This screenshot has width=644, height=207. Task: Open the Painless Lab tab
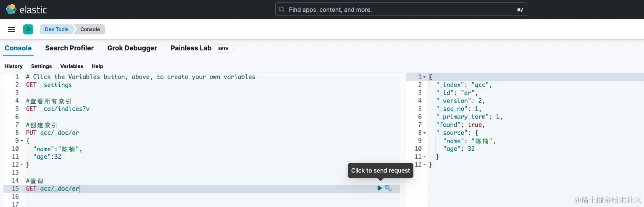191,48
